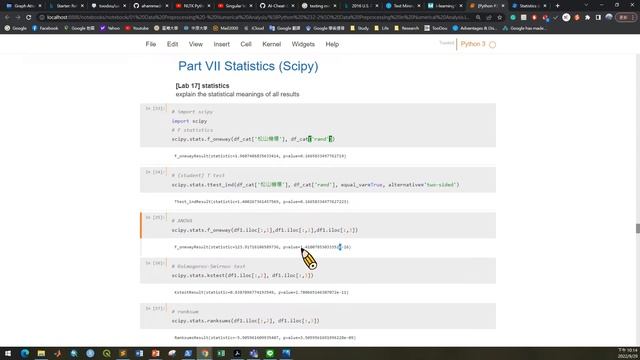
Task: Go back in browser history
Action: click(7, 18)
